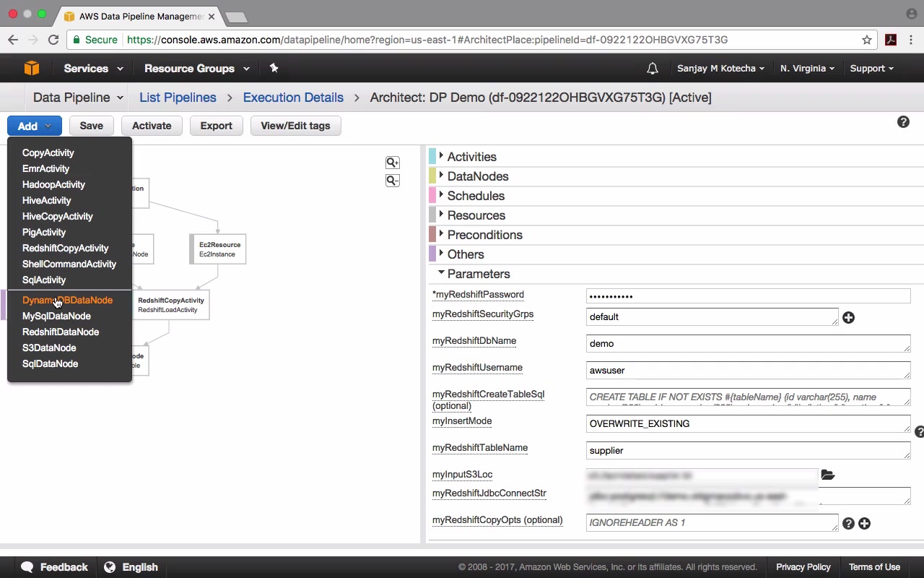Open the Data Pipeline dropdown

pos(78,98)
